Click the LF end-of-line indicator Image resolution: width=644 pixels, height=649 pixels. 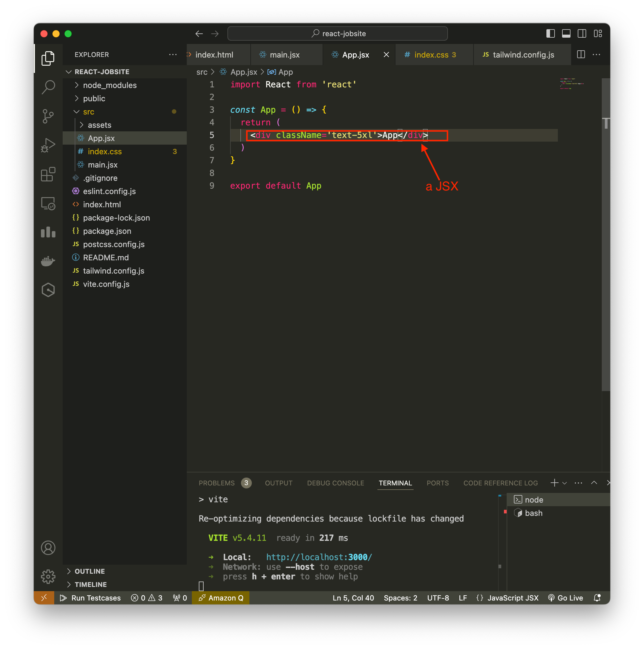463,598
